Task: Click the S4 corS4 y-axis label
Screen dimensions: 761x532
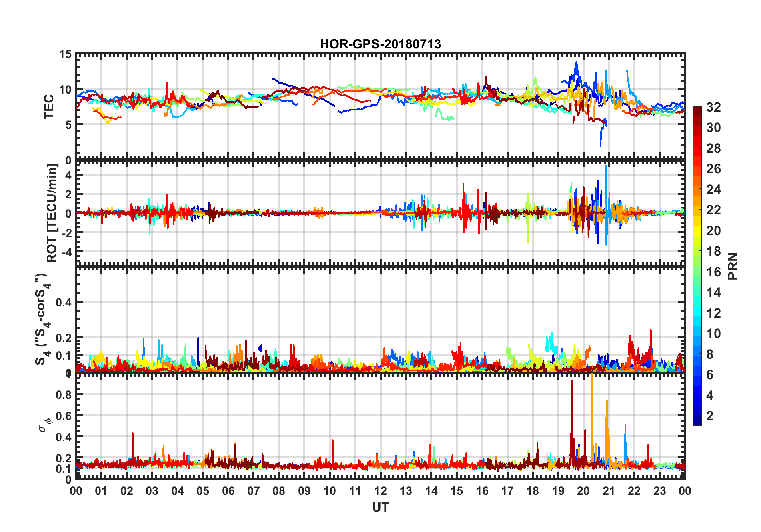Action: pos(43,319)
